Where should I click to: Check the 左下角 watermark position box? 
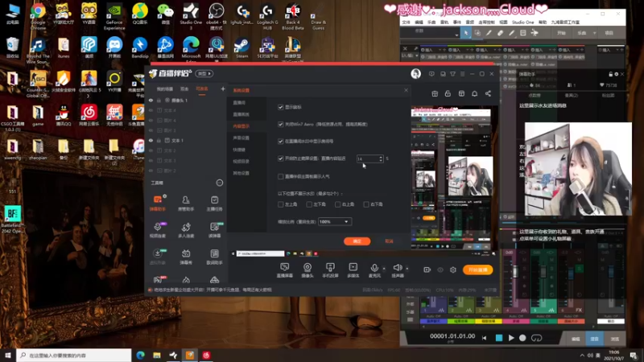(309, 204)
